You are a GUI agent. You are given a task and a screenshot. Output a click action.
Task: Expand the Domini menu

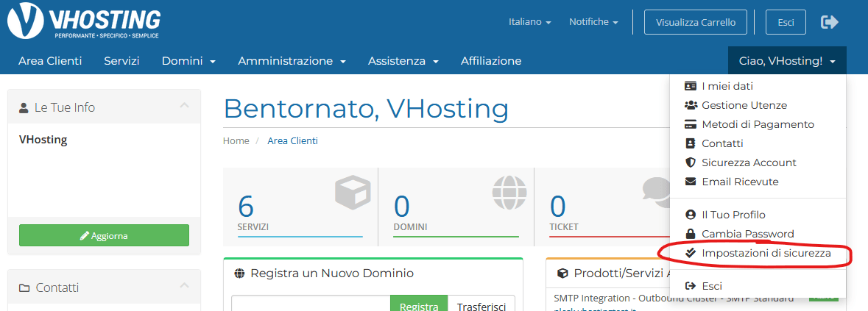pos(188,61)
